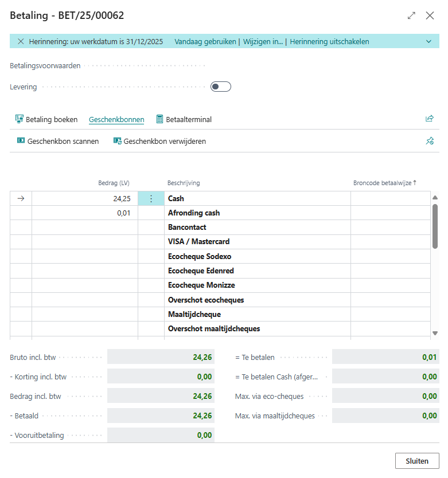Select the VISA / Mastercard row
Screen dimensions: 448x478
point(198,242)
